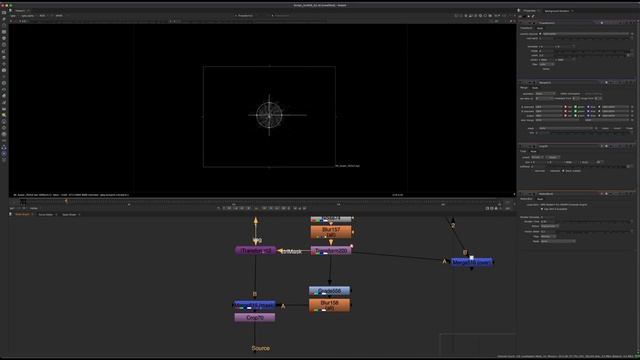This screenshot has height=360, width=640.
Task: Toggle green checkbox on Merge output row
Action: point(576,116)
